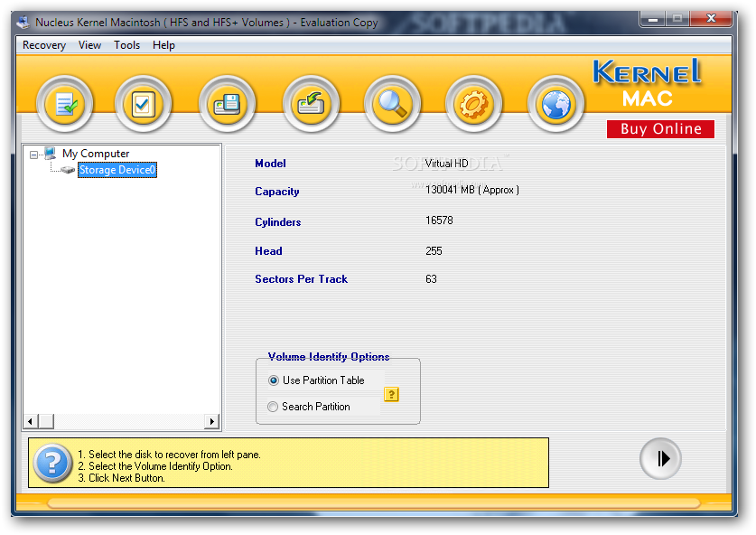Click the Head value 255
The height and width of the screenshot is (535, 756).
[x=434, y=251]
